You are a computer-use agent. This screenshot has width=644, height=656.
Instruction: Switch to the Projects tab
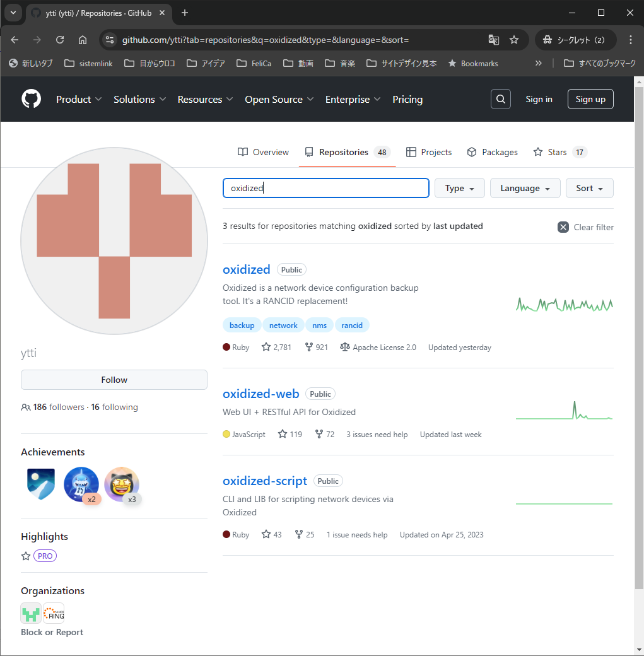tap(429, 152)
